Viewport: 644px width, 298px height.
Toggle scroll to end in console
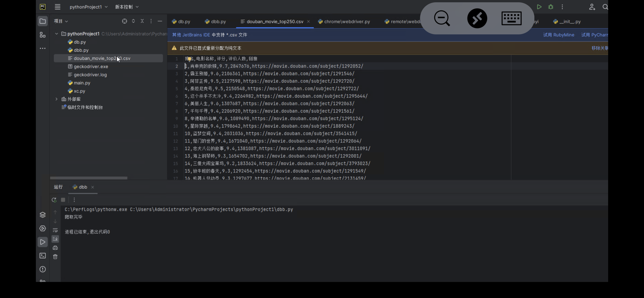click(x=55, y=239)
